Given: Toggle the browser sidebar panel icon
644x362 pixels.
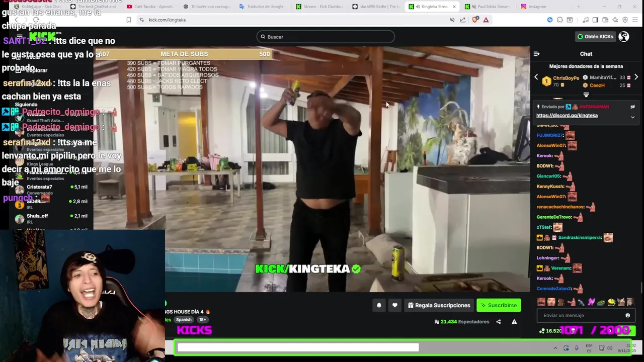Looking at the screenshot, I should click(595, 20).
